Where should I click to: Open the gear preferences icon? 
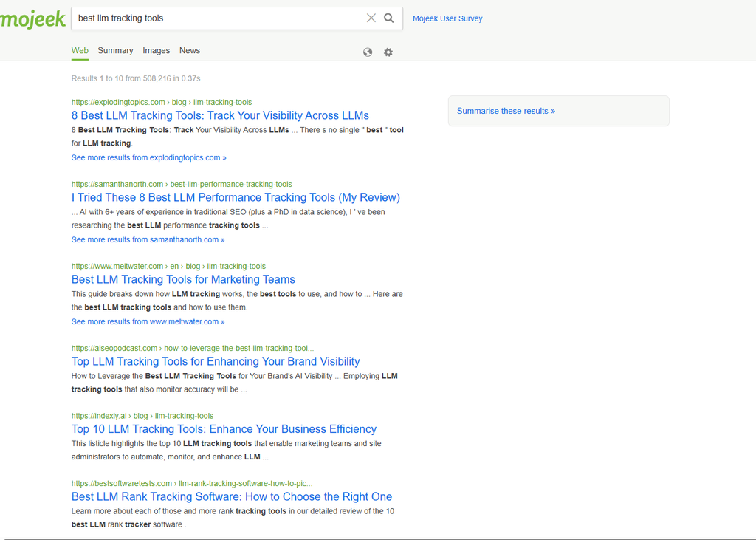[x=388, y=52]
